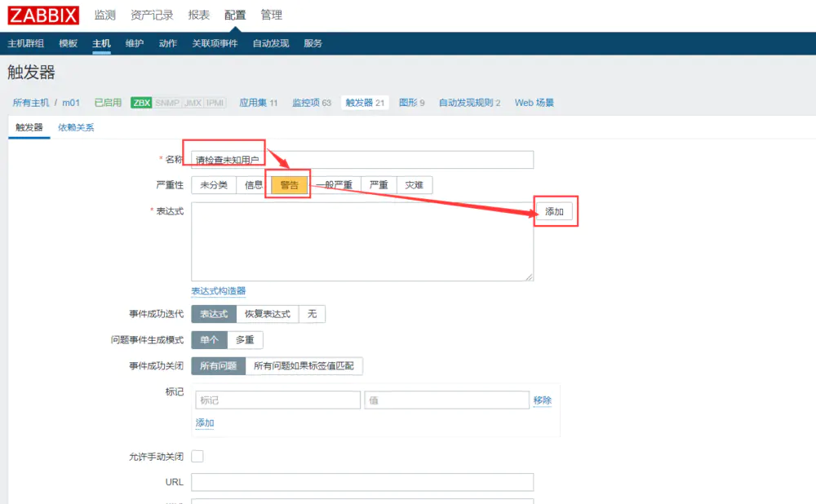The width and height of the screenshot is (816, 504).
Task: Set severity to 警告
Action: [x=290, y=184]
